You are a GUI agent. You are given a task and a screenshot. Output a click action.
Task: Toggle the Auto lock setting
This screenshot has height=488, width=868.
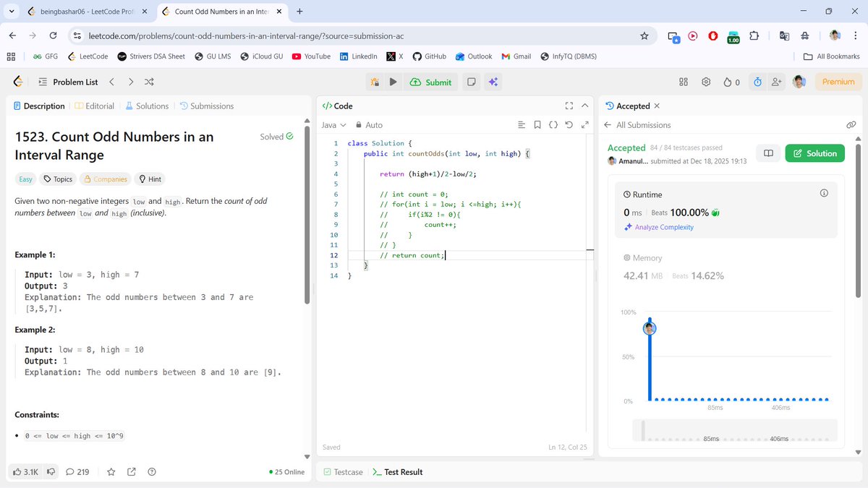[x=368, y=125]
